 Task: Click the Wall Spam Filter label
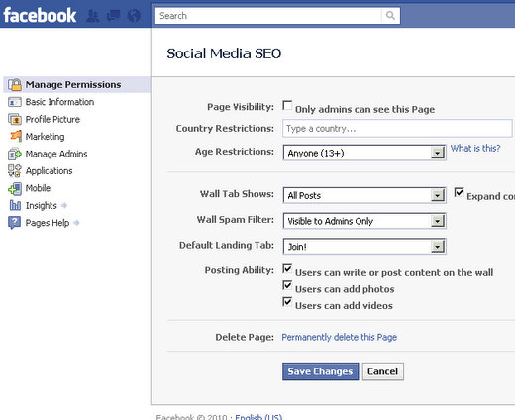236,219
